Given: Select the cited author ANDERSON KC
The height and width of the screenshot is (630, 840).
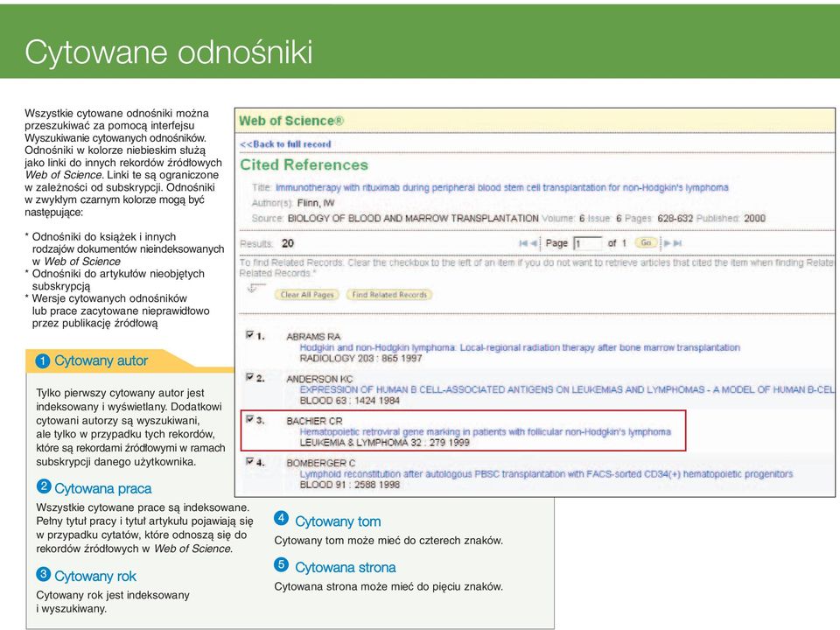Looking at the screenshot, I should pos(319,379).
